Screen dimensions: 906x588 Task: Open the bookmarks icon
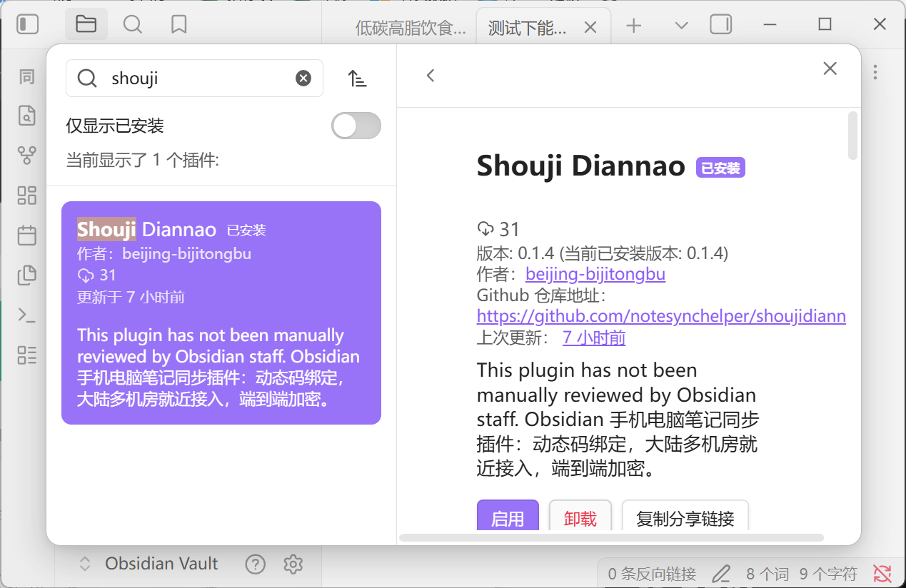click(178, 24)
